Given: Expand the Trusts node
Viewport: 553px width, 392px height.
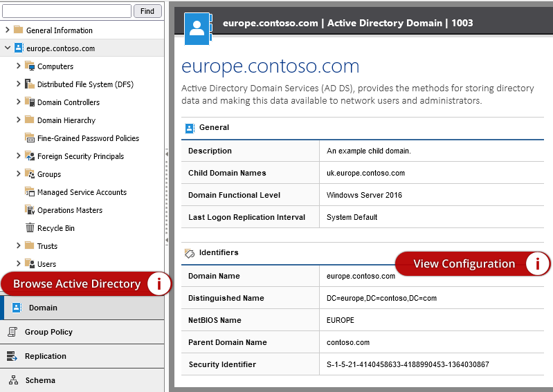Looking at the screenshot, I should (x=18, y=245).
